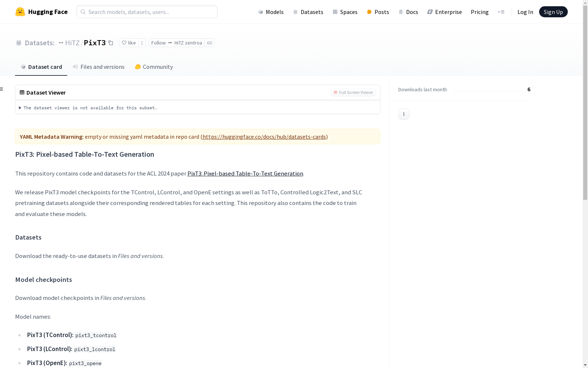Click the "pixt3_opene" model name
This screenshot has height=368, width=588.
pyautogui.click(x=85, y=363)
